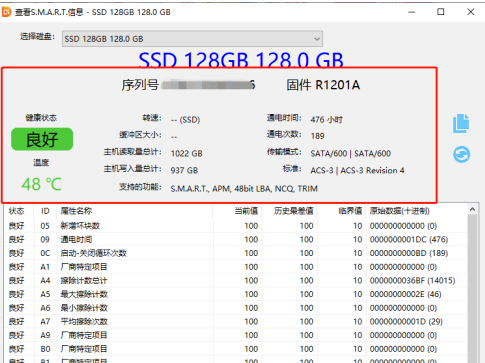Click the -- (SSD) rotation speed value
The height and width of the screenshot is (363, 485).
(x=185, y=119)
